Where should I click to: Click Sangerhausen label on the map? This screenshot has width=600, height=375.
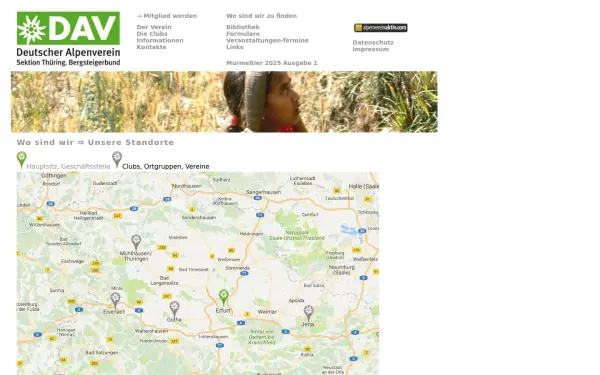[x=263, y=192]
